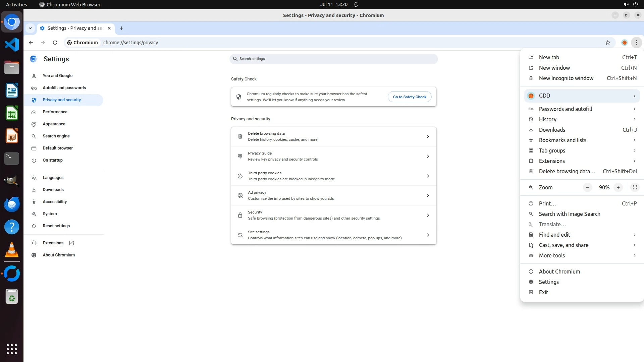Open Third-party cookies settings row
Screen dimensions: 644x362
pos(333,176)
